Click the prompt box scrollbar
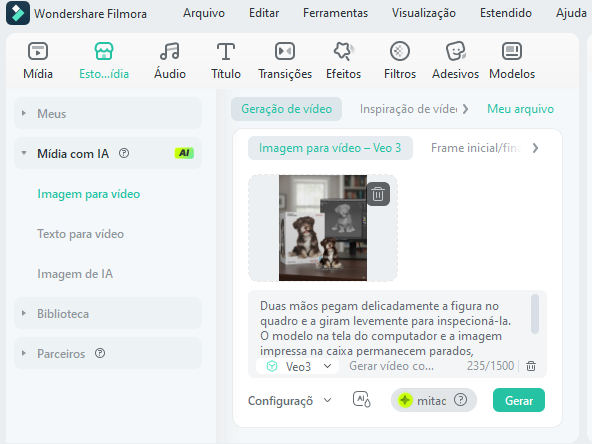 tap(535, 314)
